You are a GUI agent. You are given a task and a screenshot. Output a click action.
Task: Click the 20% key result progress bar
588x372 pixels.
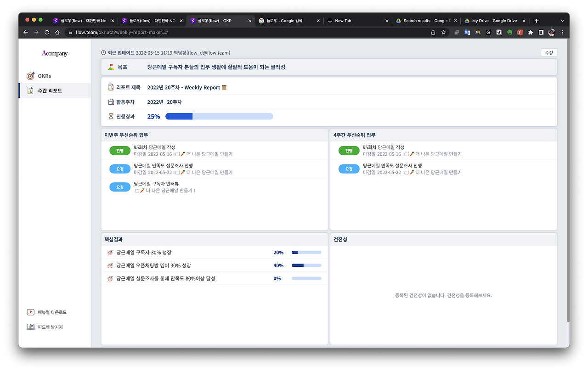tap(306, 253)
